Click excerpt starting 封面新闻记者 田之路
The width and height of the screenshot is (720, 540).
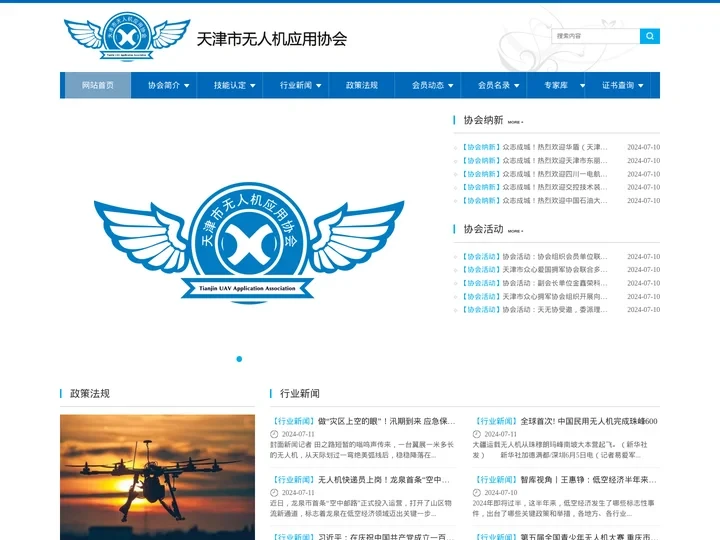[362, 450]
